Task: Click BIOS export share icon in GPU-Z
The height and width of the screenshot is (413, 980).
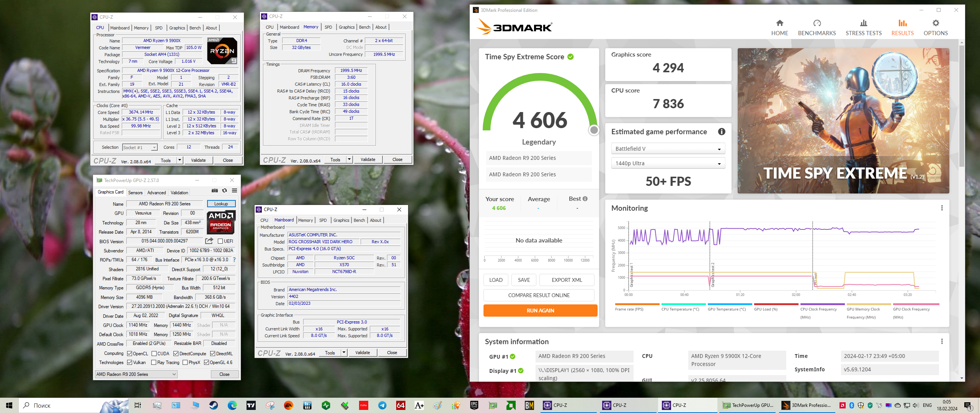Action: [x=209, y=241]
